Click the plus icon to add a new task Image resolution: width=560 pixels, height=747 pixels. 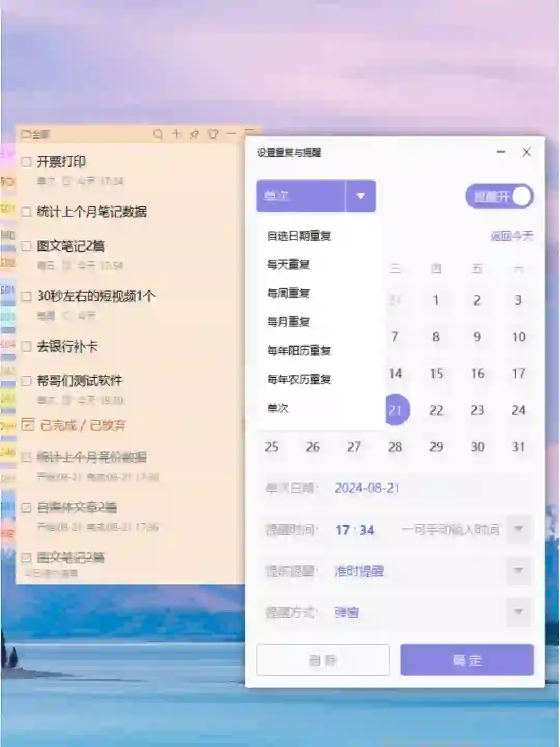[176, 134]
